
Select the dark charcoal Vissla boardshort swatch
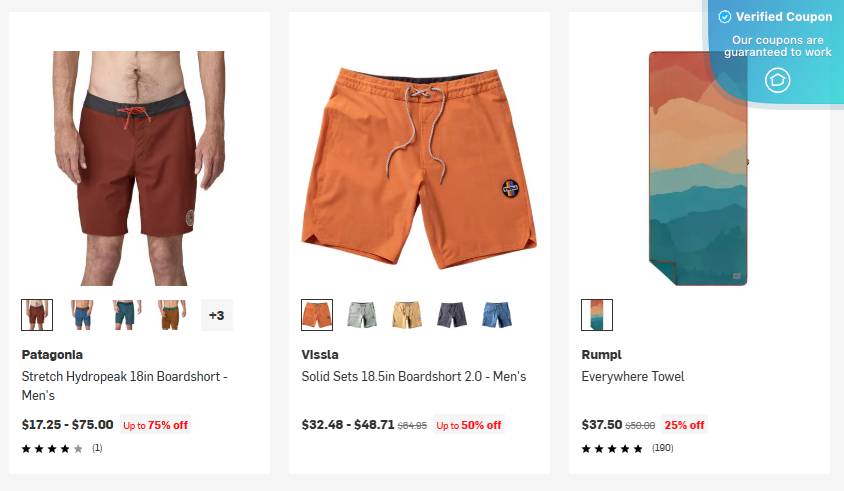(x=452, y=315)
